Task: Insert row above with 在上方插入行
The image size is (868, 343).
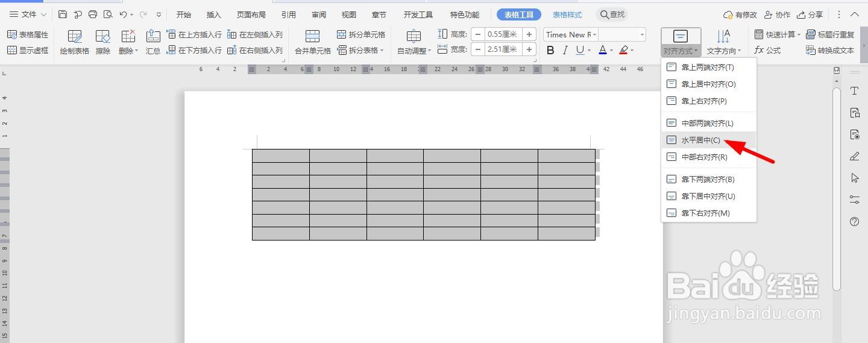Action: point(194,34)
